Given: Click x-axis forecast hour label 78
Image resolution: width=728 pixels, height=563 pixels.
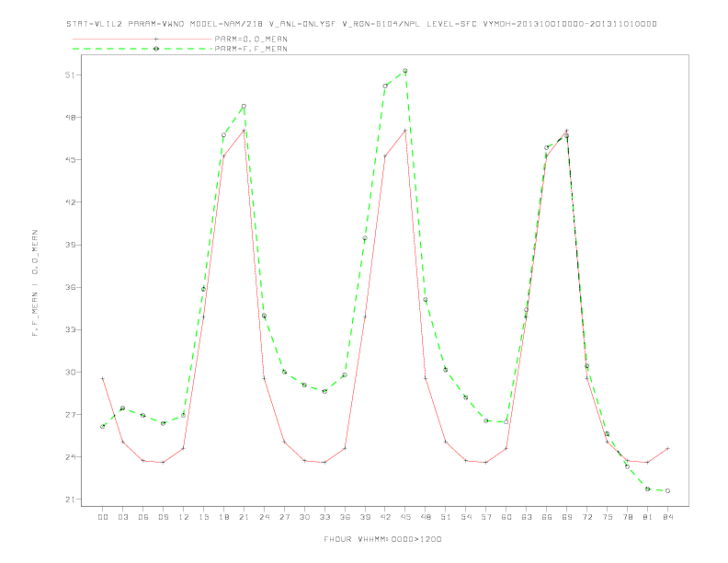Looking at the screenshot, I should click(x=627, y=517).
